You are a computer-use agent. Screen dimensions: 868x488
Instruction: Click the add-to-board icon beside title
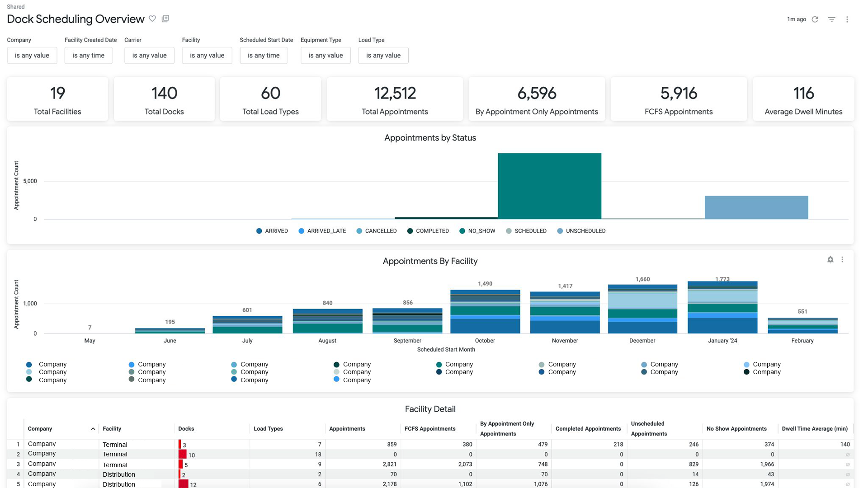tap(165, 19)
